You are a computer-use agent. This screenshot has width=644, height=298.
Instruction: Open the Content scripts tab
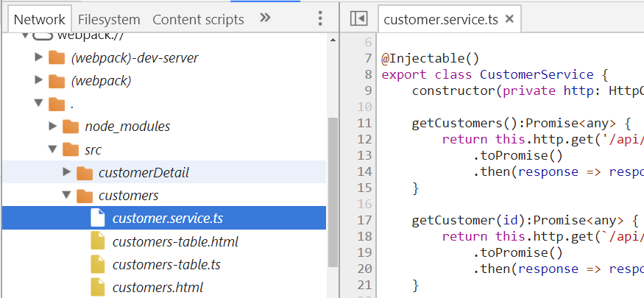(198, 19)
